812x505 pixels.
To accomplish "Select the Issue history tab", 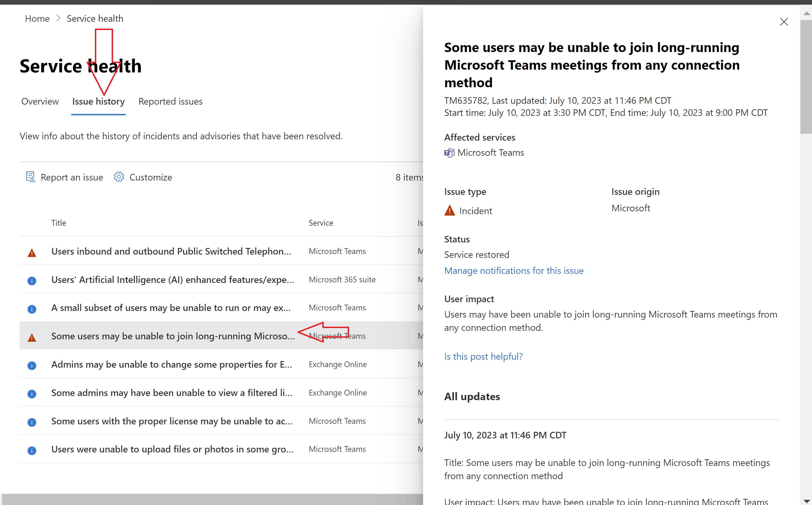I will coord(98,102).
